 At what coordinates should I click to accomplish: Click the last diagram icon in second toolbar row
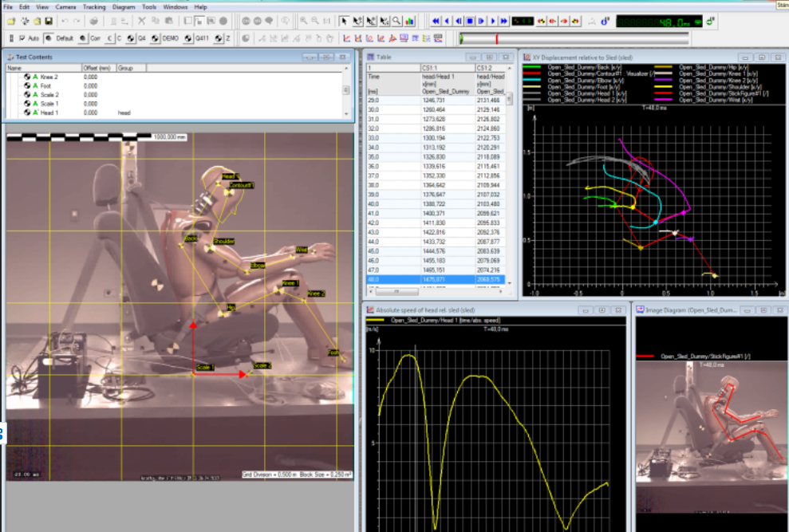click(438, 38)
